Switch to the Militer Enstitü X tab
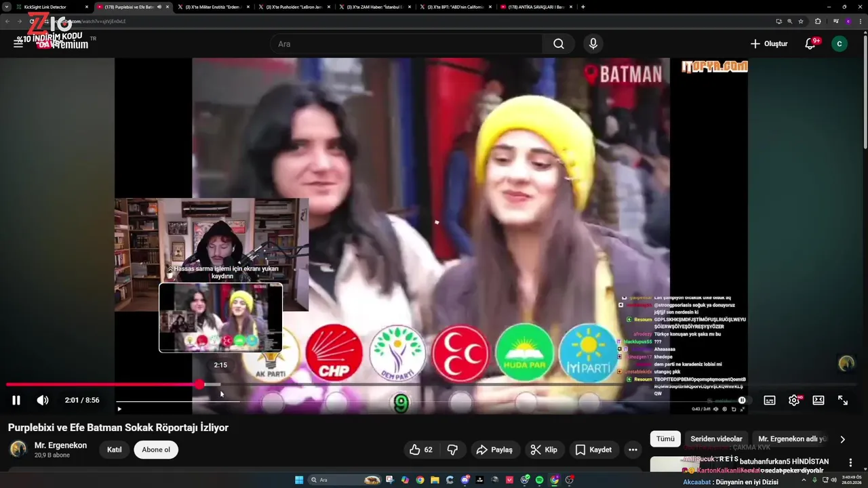Viewport: 868px width, 488px height. [x=212, y=7]
